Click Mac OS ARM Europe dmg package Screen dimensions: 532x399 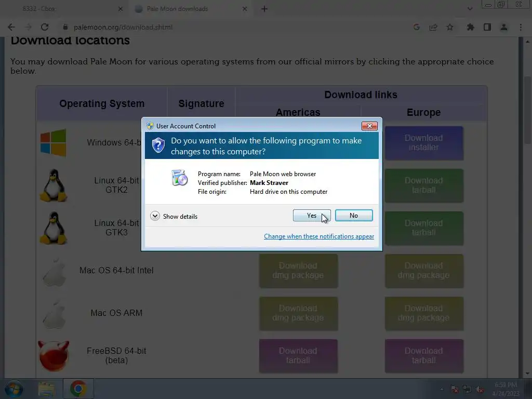[424, 313]
